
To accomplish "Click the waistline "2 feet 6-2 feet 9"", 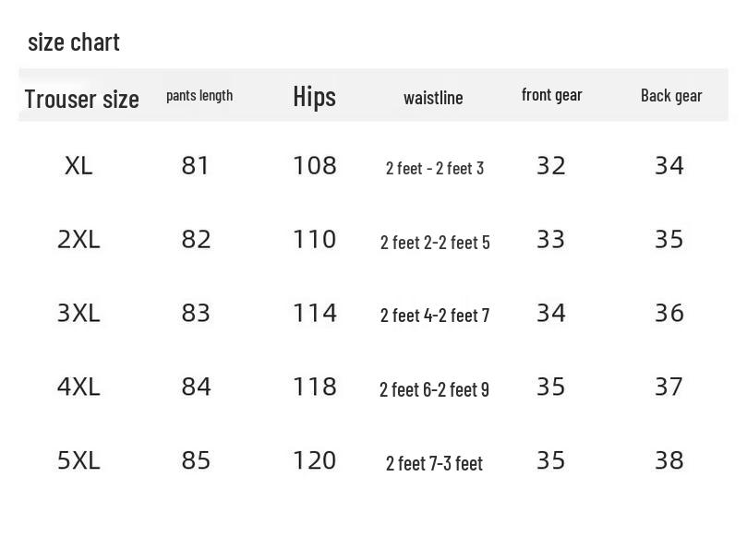I will point(434,389).
